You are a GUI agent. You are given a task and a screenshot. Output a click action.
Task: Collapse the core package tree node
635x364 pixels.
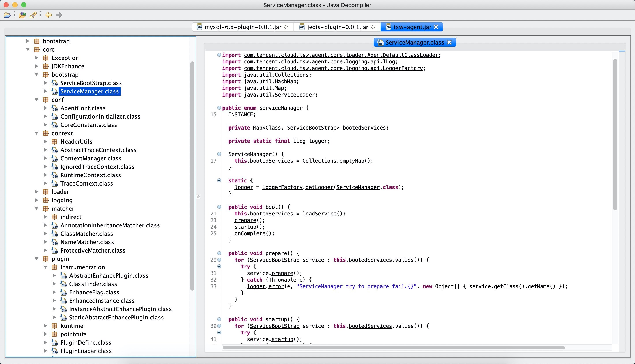[x=28, y=50]
